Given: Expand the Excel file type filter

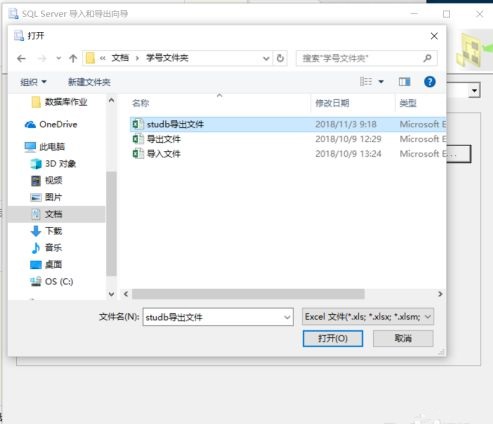Looking at the screenshot, I should point(368,317).
